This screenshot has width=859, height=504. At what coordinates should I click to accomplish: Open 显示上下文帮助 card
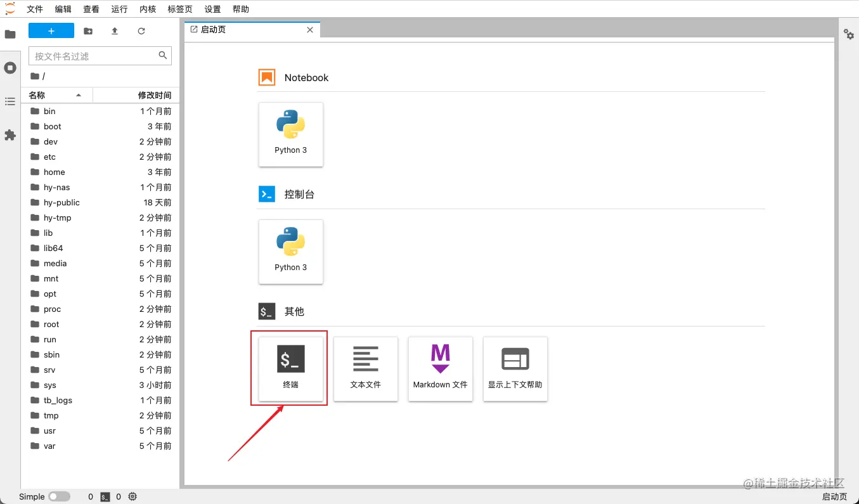(515, 369)
